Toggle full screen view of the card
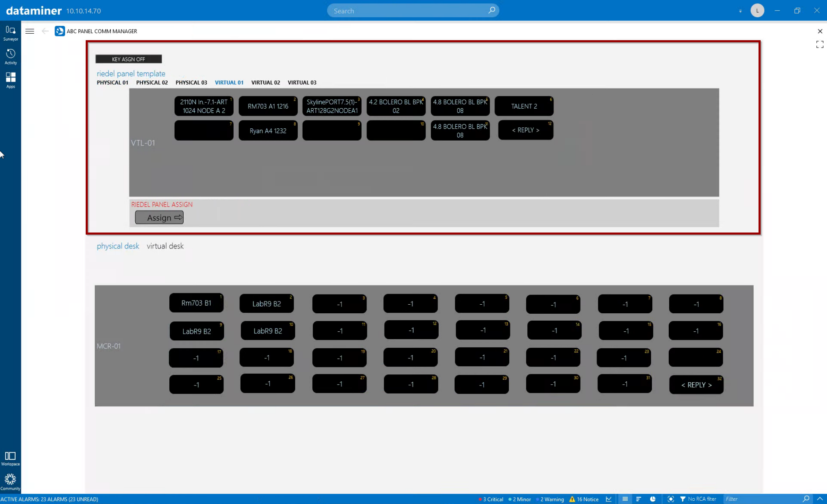Screen dimensions: 827x504 pos(820,44)
